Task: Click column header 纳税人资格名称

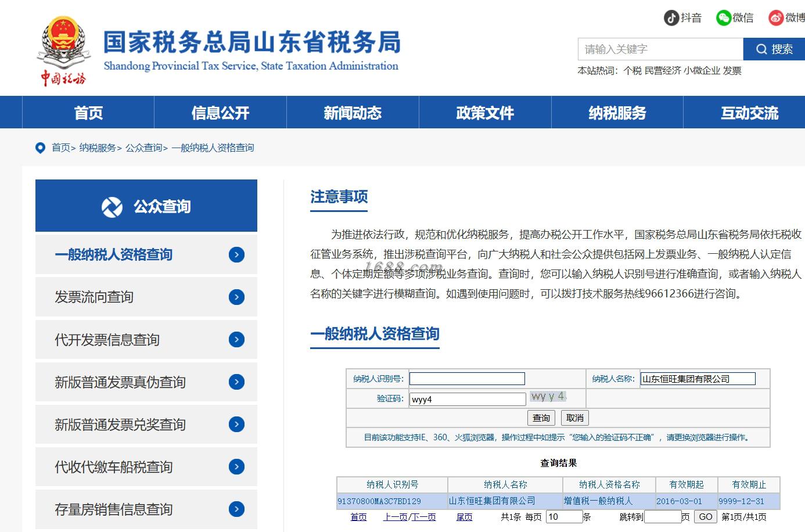Action: pyautogui.click(x=609, y=484)
